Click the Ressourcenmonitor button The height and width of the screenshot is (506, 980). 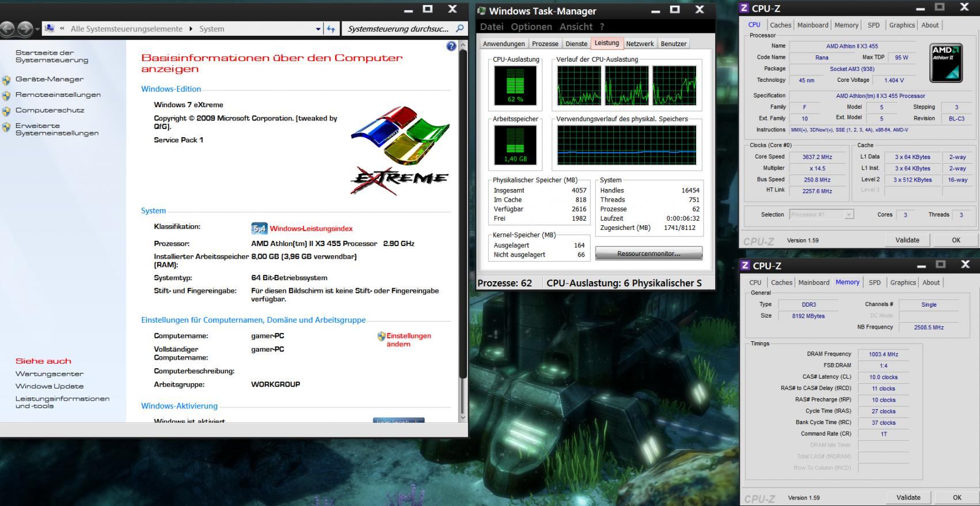pyautogui.click(x=648, y=254)
